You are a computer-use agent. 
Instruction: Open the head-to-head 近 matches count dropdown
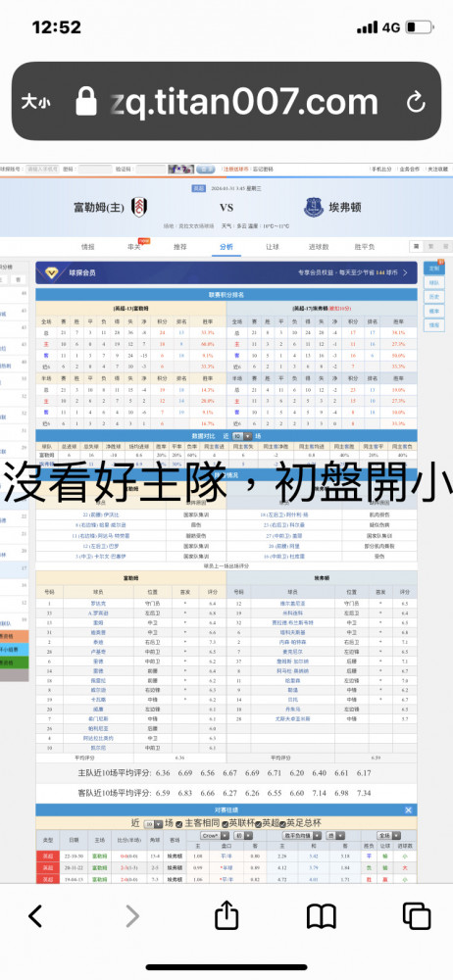pos(153,824)
